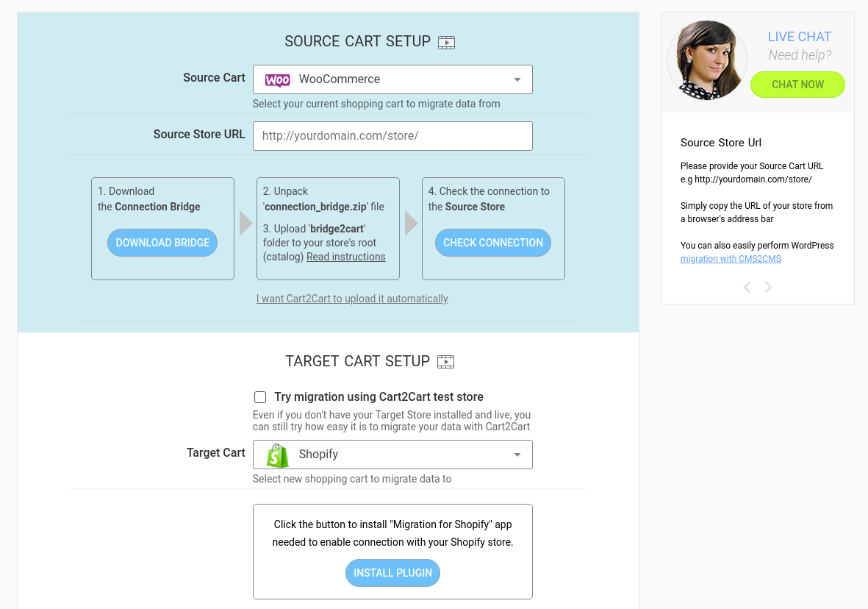
Task: Open the Source Cart Setup video tutorial
Action: tap(446, 42)
